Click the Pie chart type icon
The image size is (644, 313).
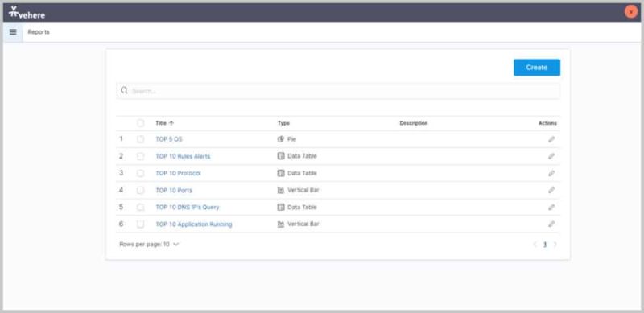point(281,139)
